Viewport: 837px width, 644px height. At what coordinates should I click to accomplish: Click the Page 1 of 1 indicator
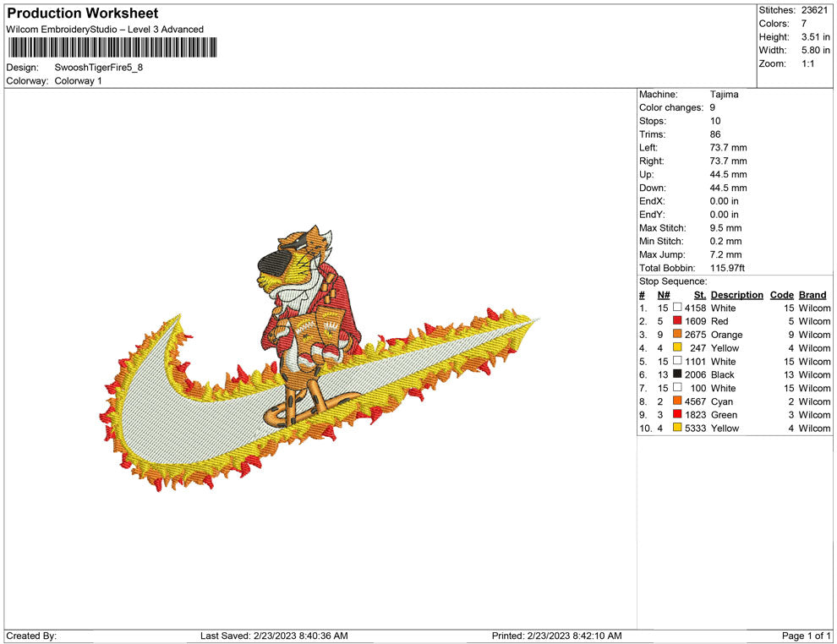[806, 636]
